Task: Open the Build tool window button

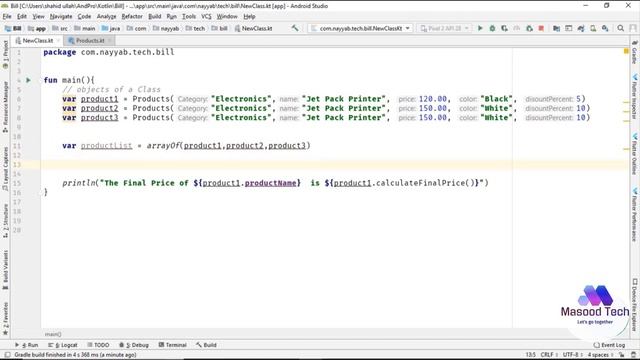Action: click(206, 345)
